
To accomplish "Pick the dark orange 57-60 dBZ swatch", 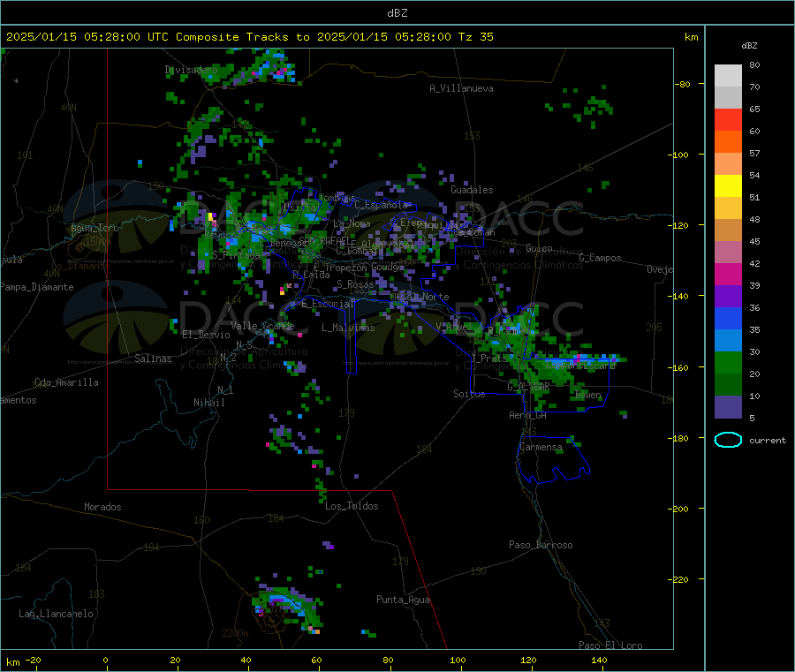I will (x=728, y=142).
